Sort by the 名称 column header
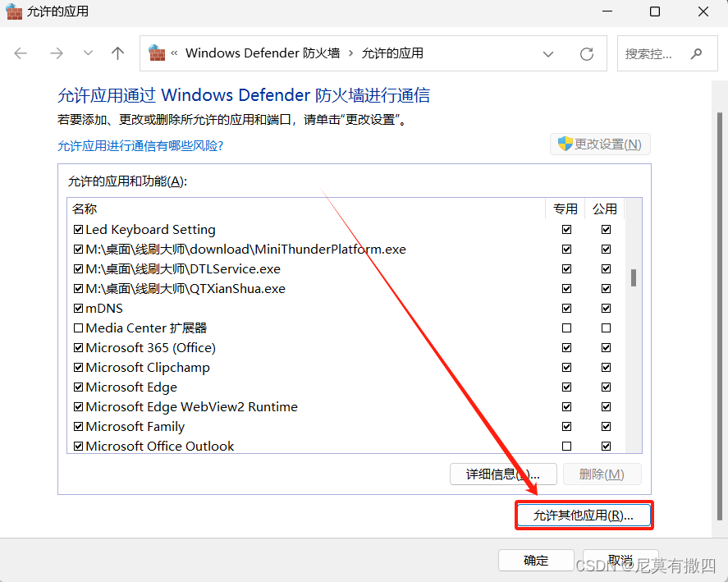 [x=85, y=209]
